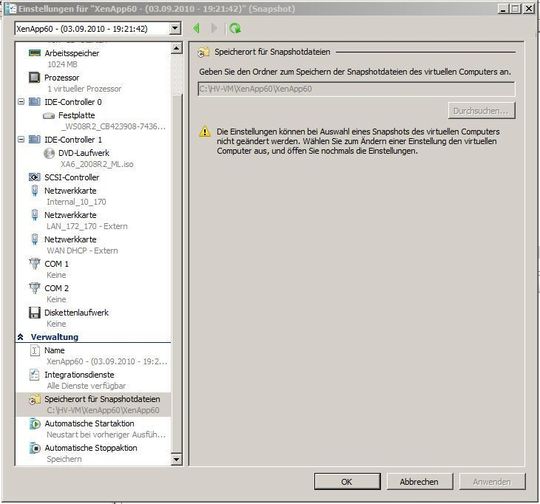Click the green refresh icon
Screen dimensions: 540x504
click(235, 28)
